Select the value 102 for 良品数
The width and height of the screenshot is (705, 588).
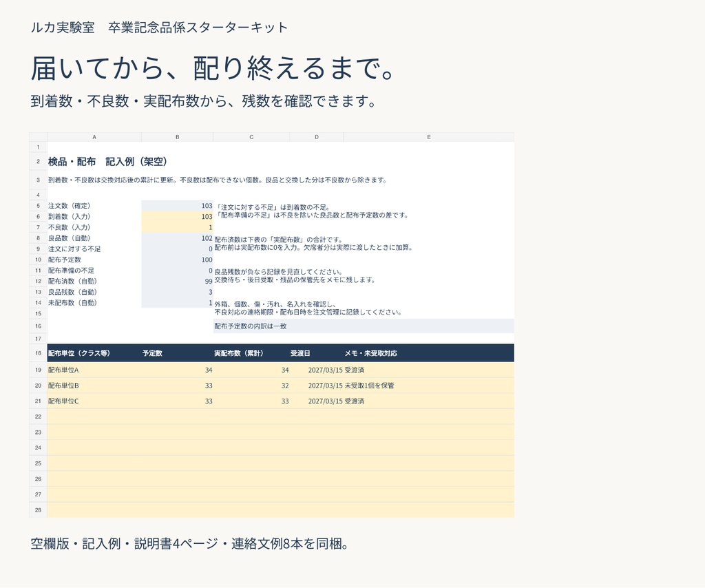[178, 238]
